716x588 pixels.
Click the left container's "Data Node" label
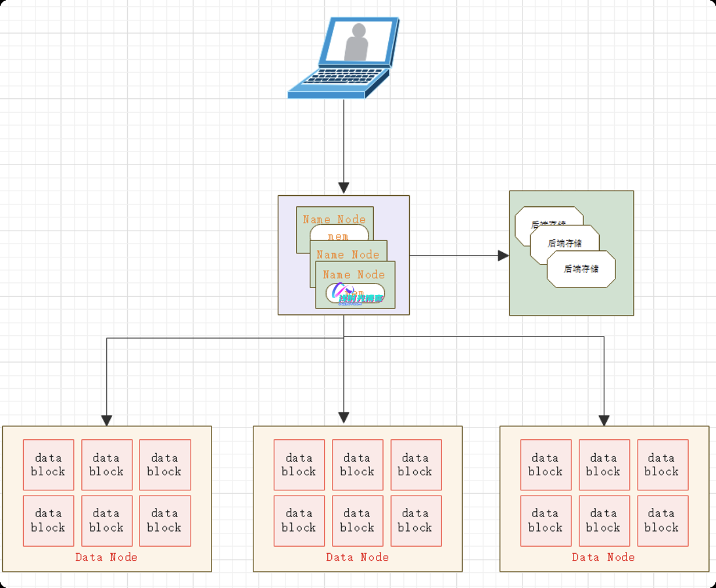coord(106,557)
